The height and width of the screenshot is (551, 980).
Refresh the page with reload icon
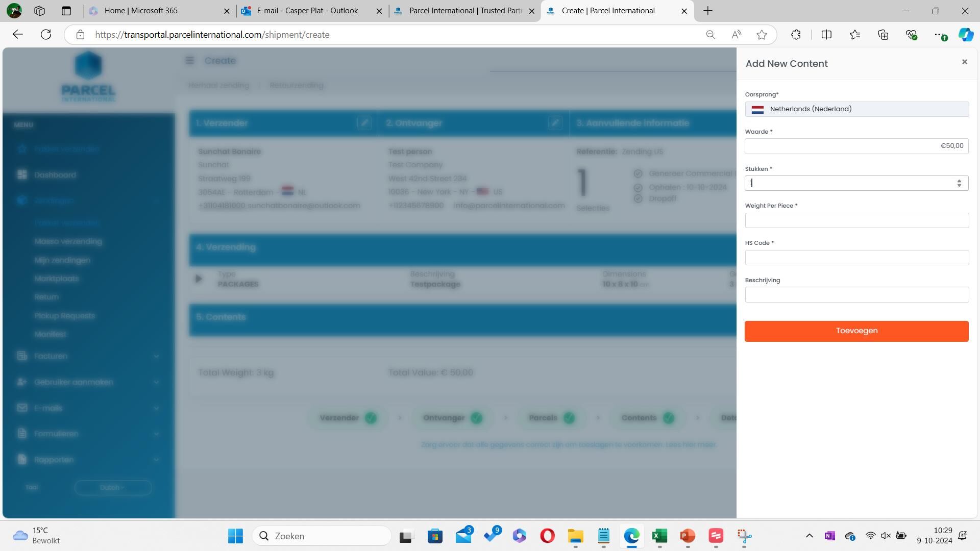pos(46,35)
